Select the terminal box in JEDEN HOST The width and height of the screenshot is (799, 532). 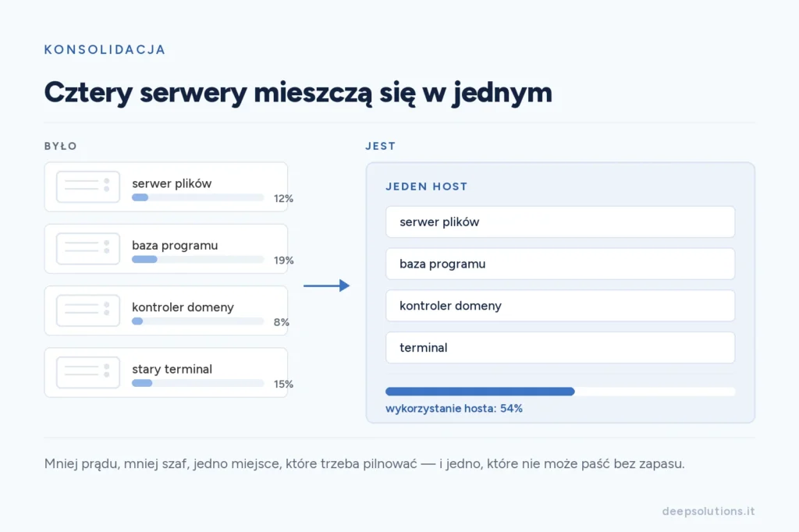[560, 348]
